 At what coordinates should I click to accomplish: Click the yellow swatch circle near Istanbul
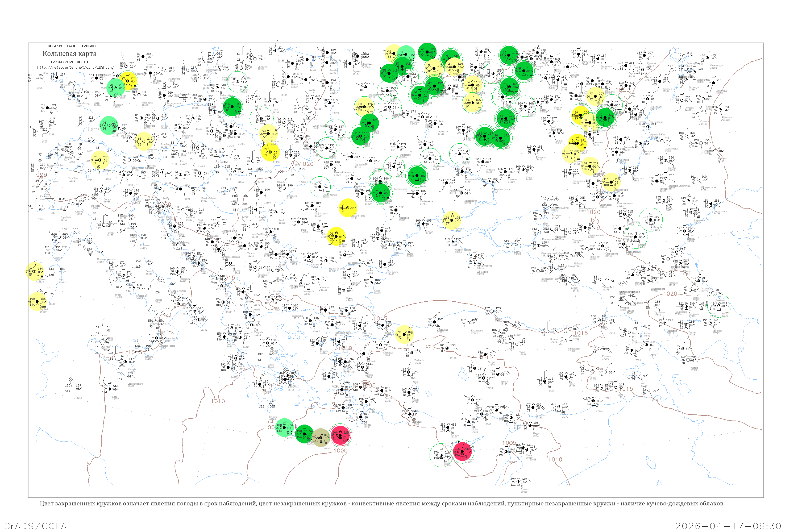(404, 334)
